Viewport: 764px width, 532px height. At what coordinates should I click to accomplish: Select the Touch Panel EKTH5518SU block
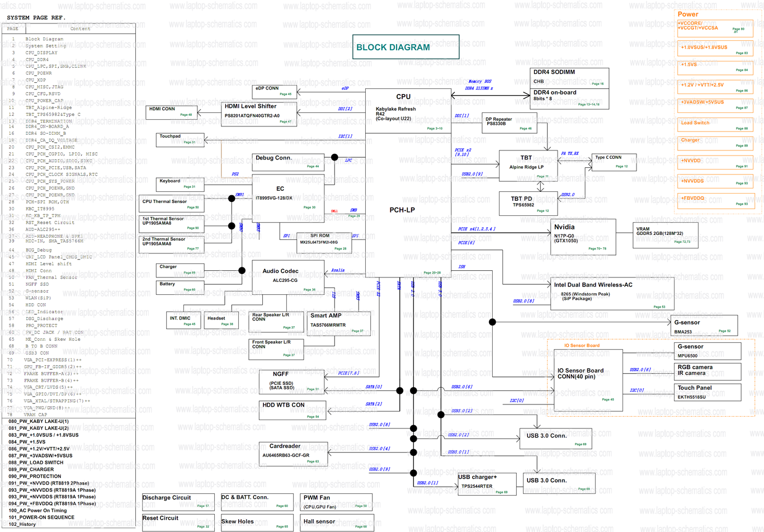pyautogui.click(x=708, y=392)
